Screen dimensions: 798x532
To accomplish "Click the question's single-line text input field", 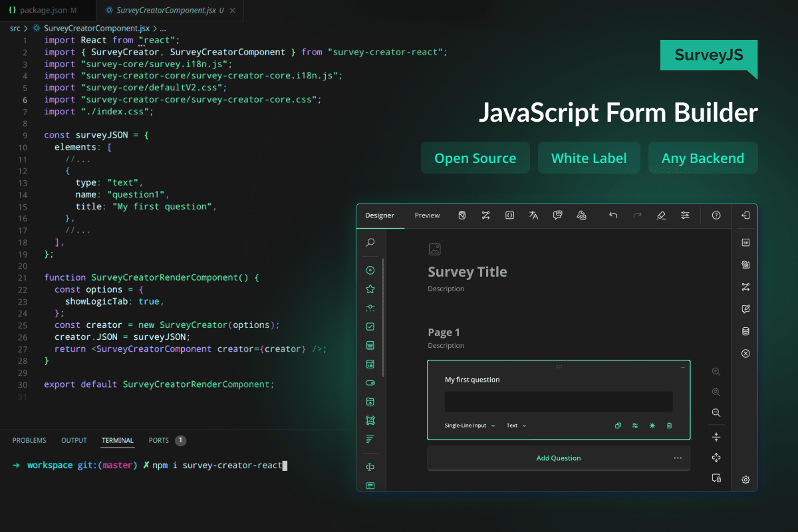I will tap(558, 402).
